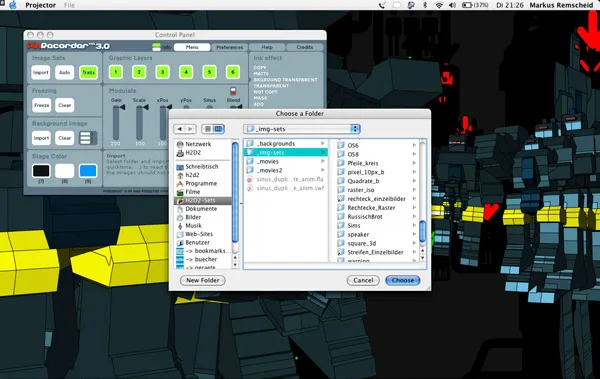The height and width of the screenshot is (379, 600).
Task: Click the sinus_dupli...te_anim.fla file icon
Action: pos(250,179)
